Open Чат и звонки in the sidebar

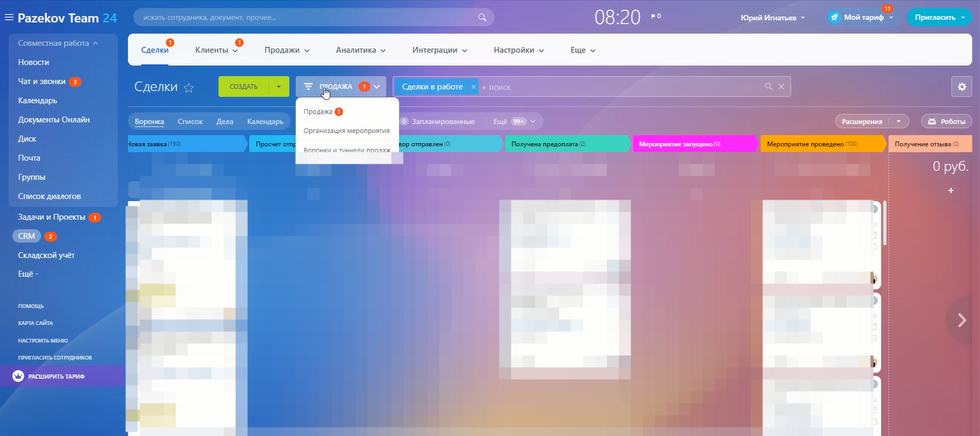point(42,82)
